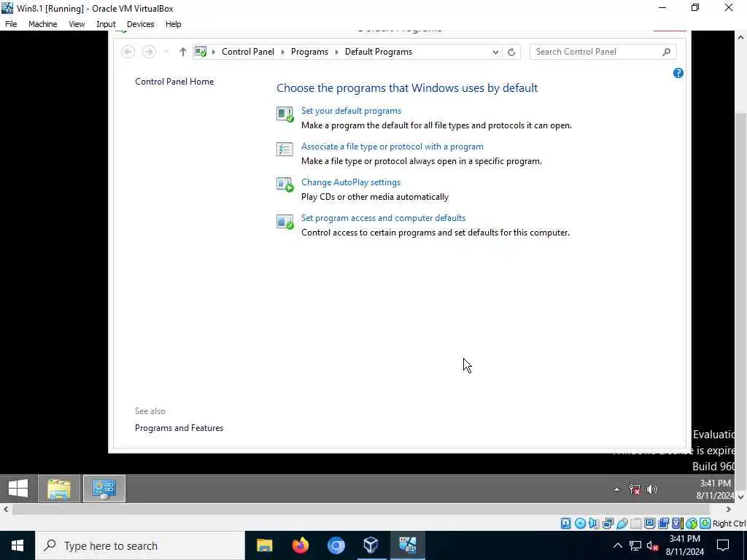Open VirtualBox File menu
Image resolution: width=747 pixels, height=560 pixels.
point(11,24)
